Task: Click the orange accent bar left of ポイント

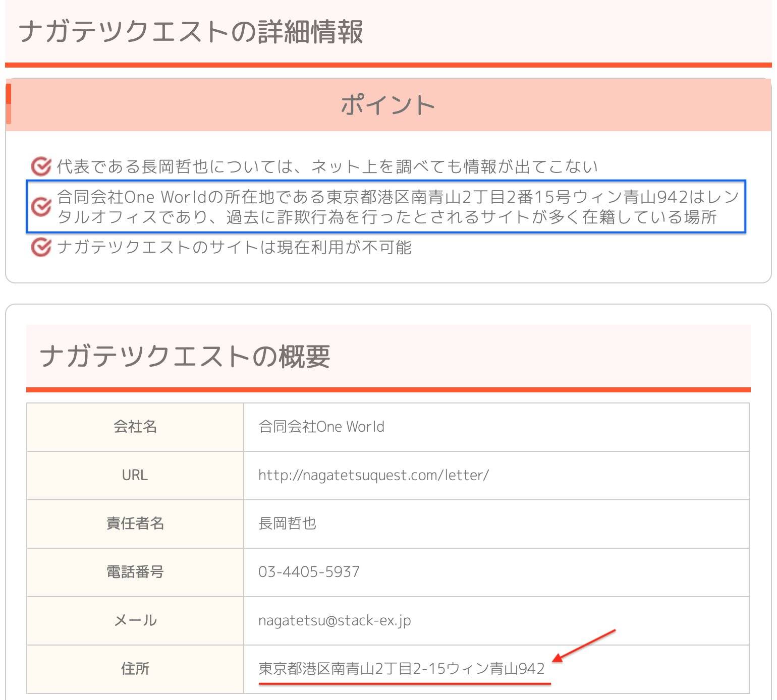Action: click(x=9, y=104)
